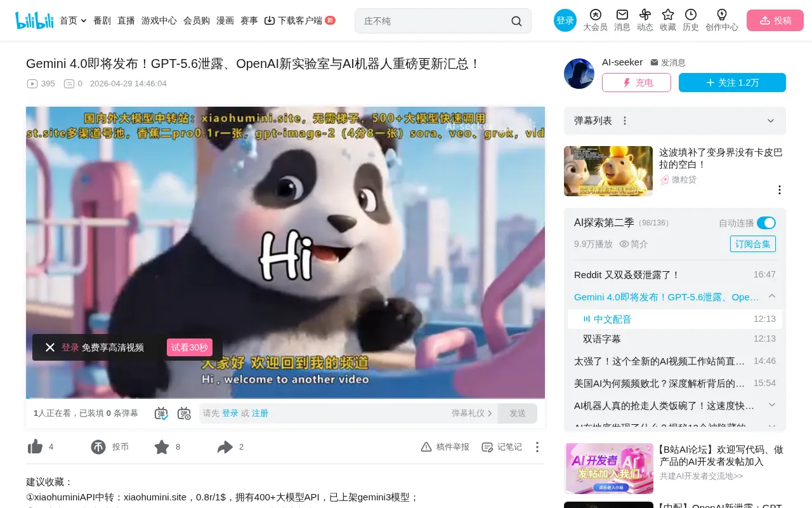Click the 登录 avatar button
812x508 pixels.
click(x=565, y=20)
